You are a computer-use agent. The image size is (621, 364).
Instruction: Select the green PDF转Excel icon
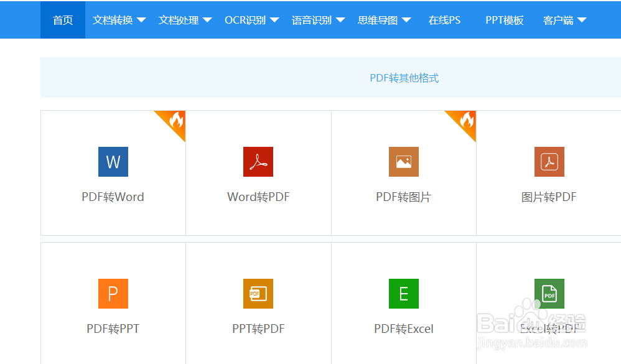tap(404, 294)
